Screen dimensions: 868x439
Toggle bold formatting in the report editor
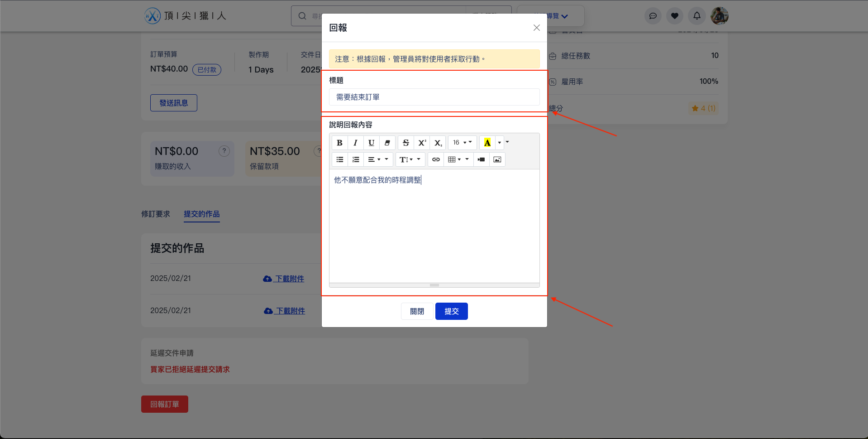pyautogui.click(x=339, y=142)
